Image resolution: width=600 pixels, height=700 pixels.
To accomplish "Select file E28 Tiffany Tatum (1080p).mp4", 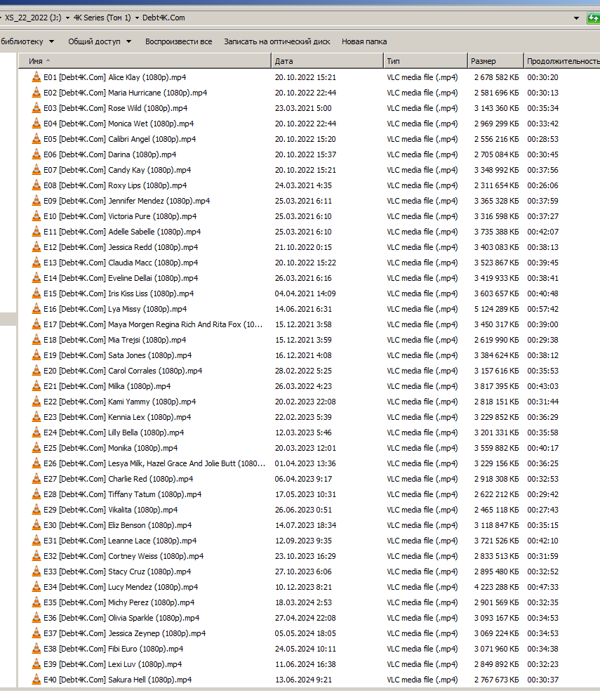I will click(123, 494).
